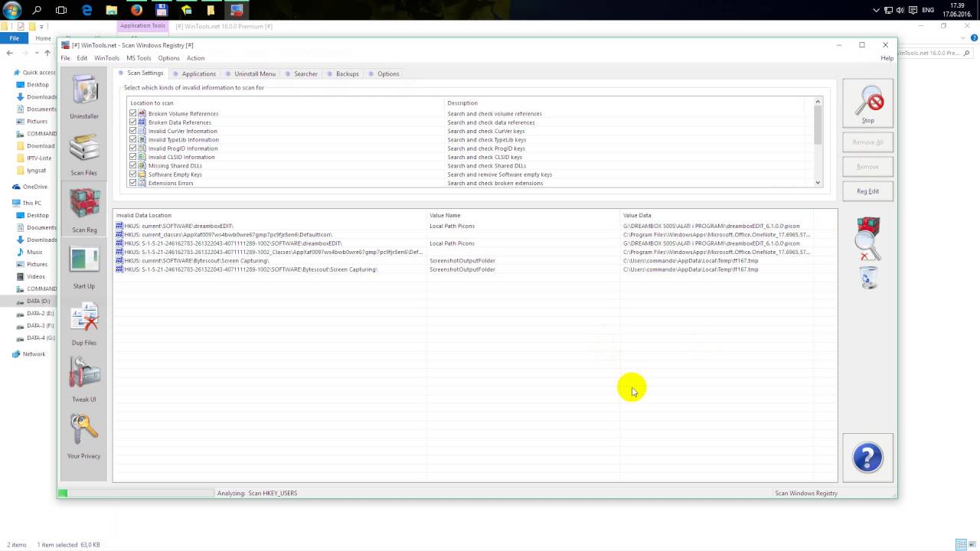Viewport: 980px width, 551px height.
Task: Open the Scan Files tool
Action: coord(84,153)
